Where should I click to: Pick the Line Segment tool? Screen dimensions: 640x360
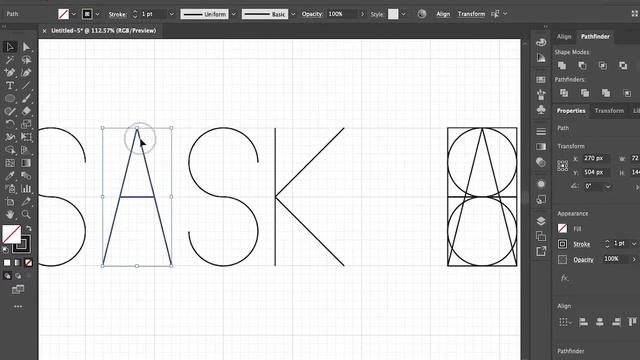tap(26, 85)
